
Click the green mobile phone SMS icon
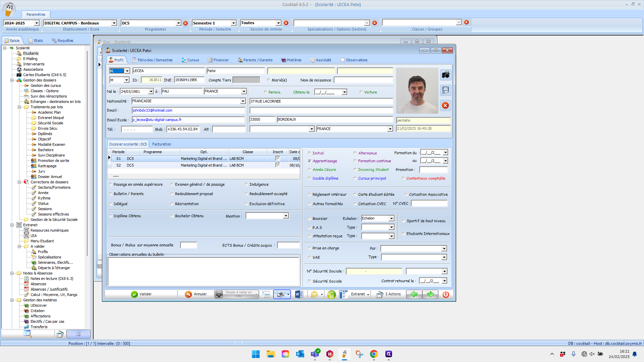(x=331, y=294)
